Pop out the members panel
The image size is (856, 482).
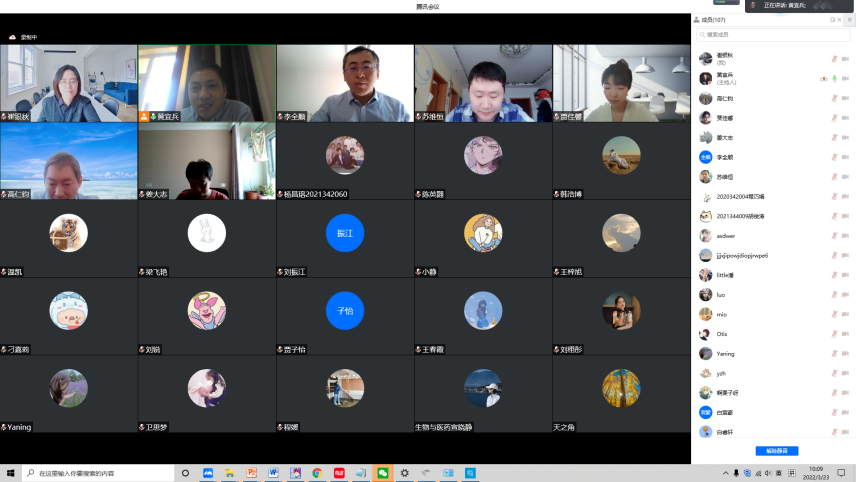pyautogui.click(x=832, y=19)
